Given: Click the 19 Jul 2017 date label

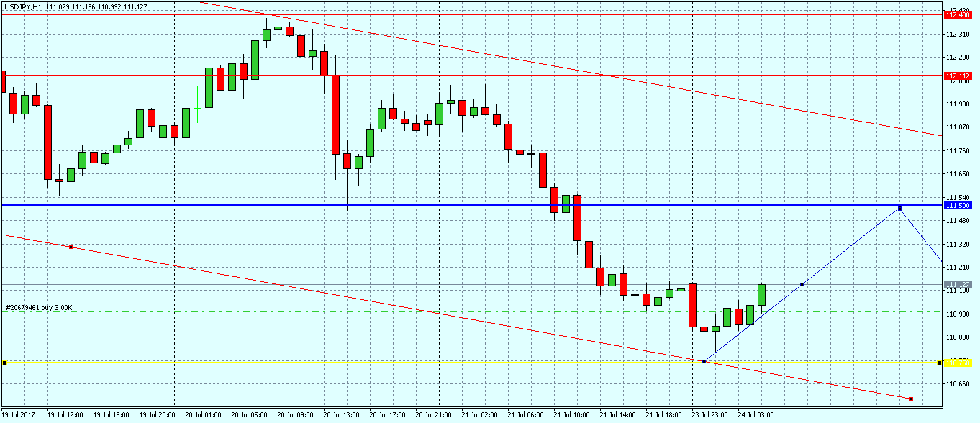Looking at the screenshot, I should pos(20,415).
